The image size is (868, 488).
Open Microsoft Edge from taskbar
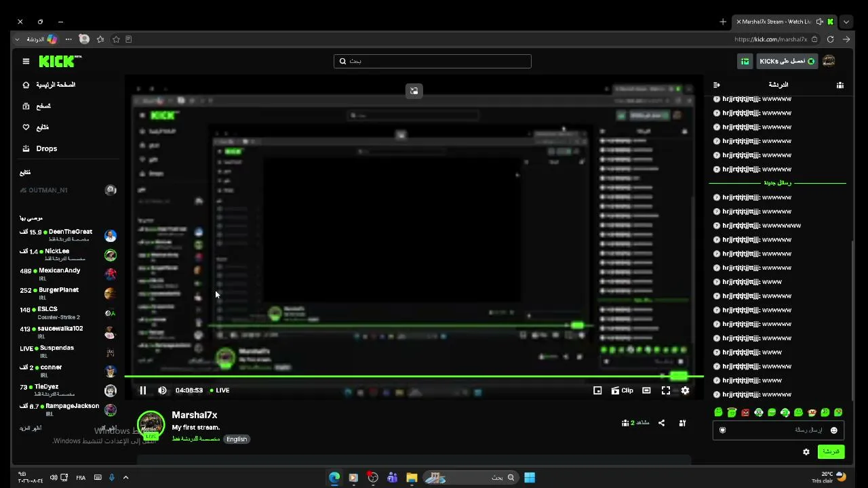pyautogui.click(x=334, y=478)
